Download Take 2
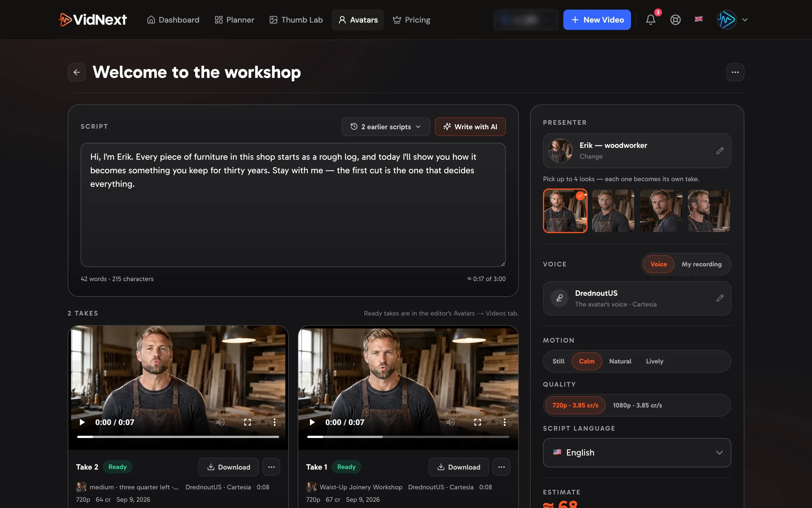The image size is (812, 508). click(228, 467)
